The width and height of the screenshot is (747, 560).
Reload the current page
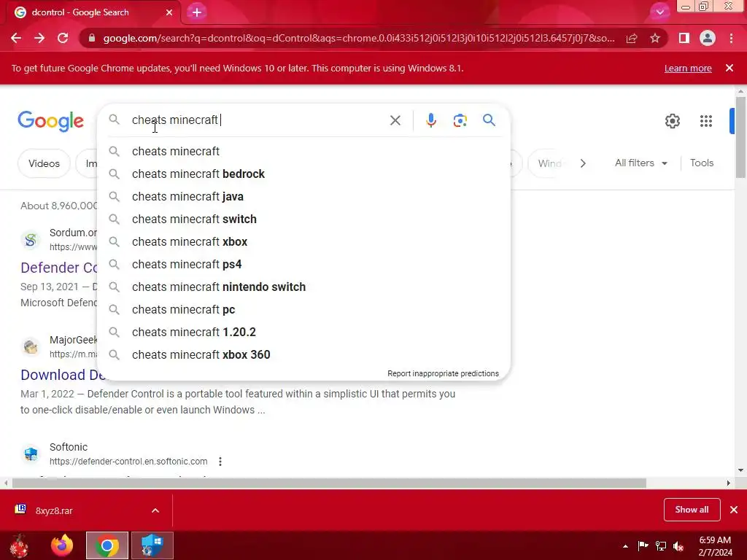(63, 38)
